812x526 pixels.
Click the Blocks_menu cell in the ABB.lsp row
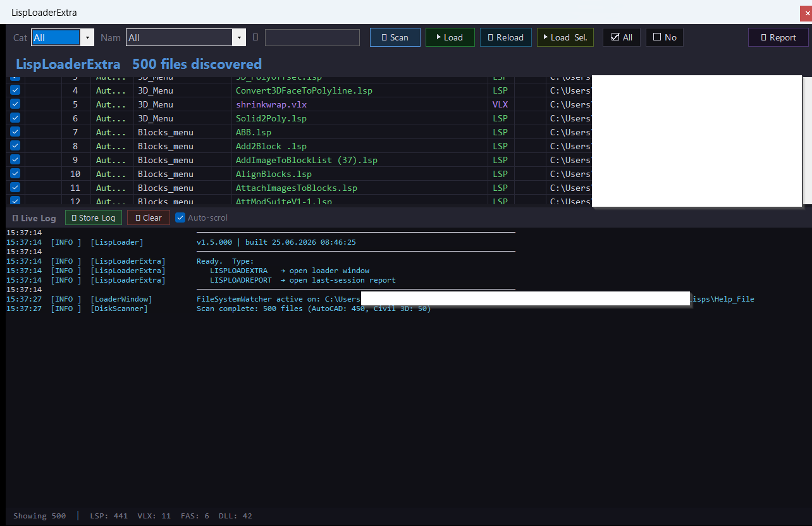click(x=166, y=132)
